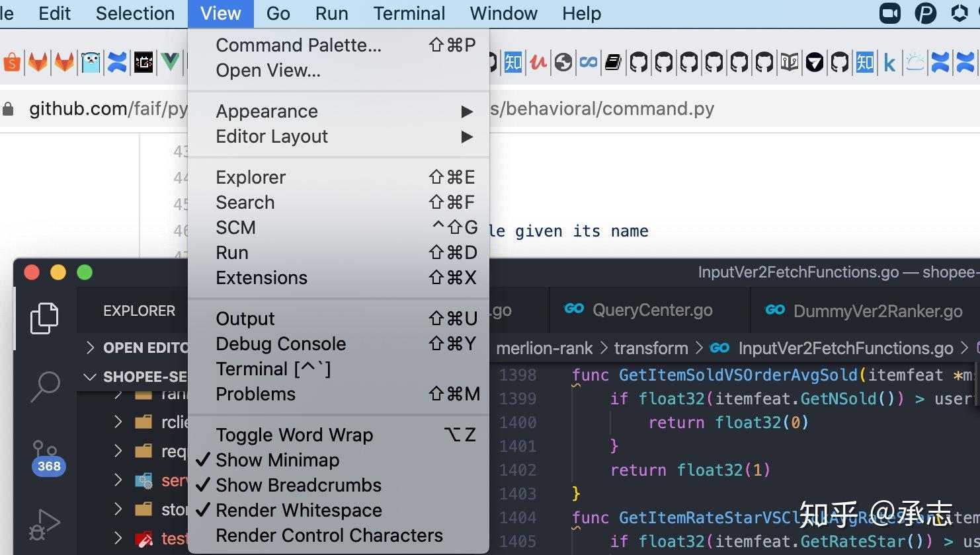Expand the 'rclie' folder chevron
The image size is (980, 555).
tap(118, 422)
